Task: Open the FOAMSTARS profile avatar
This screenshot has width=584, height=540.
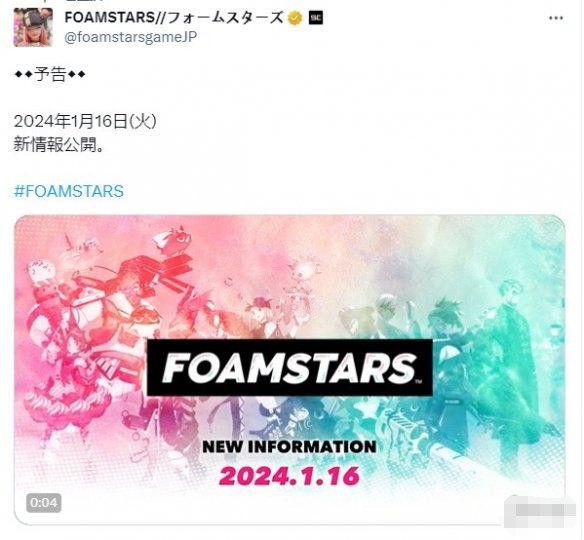Action: [33, 27]
